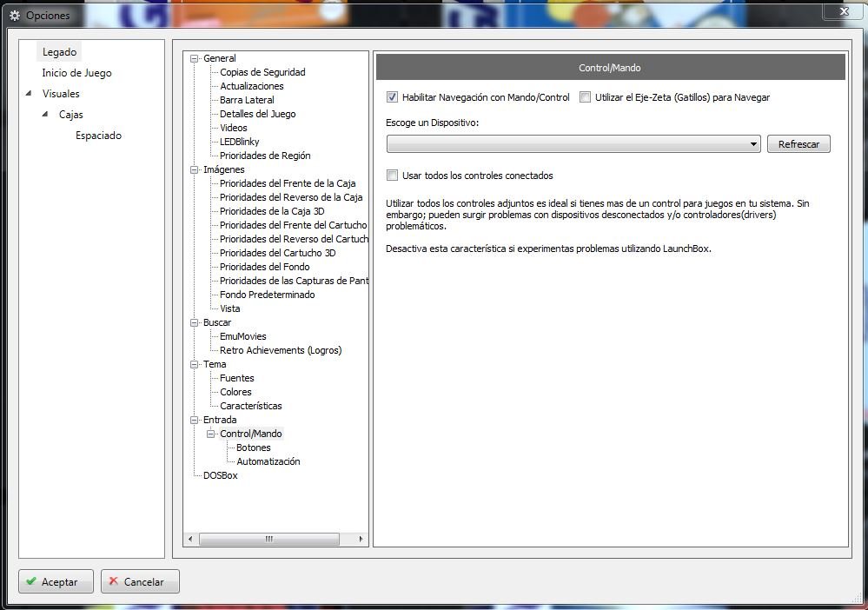Click the horizontal scrollbar thumb in tree
Viewport: 868px width, 610px height.
pos(269,539)
